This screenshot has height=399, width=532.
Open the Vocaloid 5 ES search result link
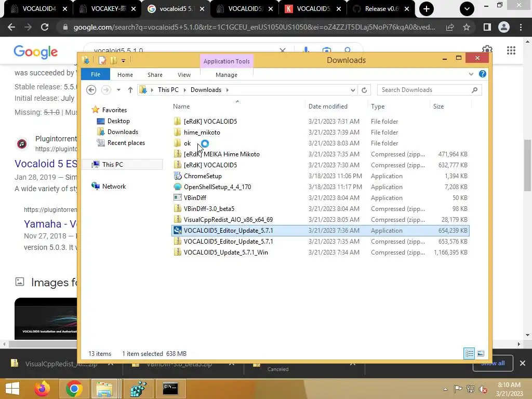[46, 164]
